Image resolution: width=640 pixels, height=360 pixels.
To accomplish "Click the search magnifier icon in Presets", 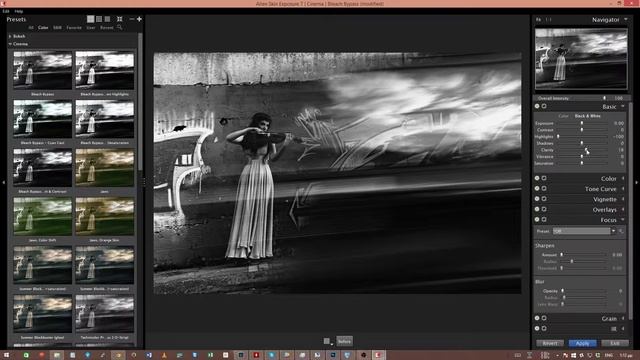I will [120, 27].
